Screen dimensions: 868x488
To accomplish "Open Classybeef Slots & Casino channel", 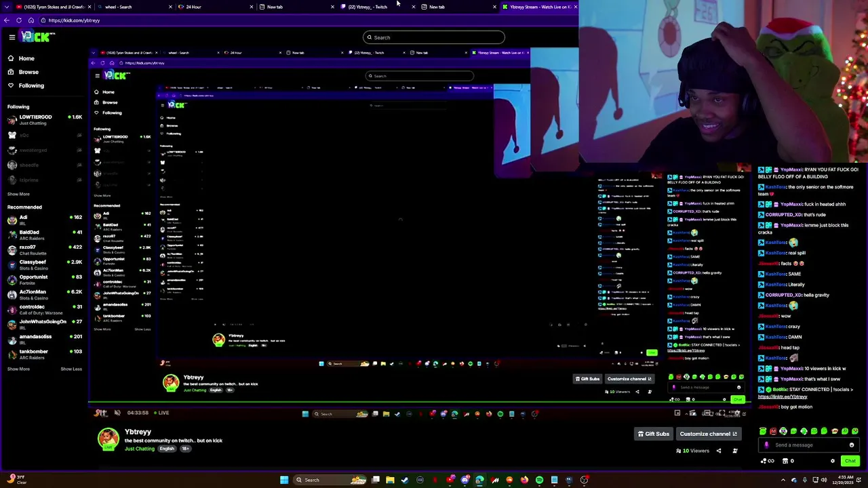I will [43, 264].
